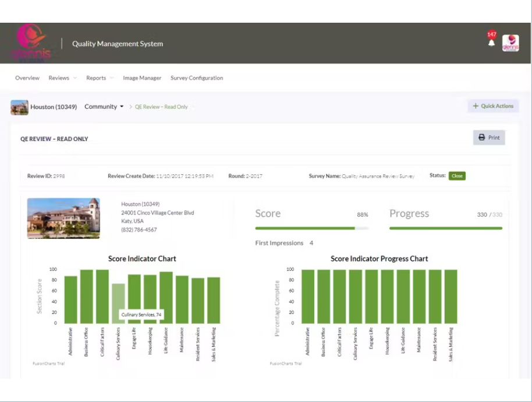Open Survey Configuration in the navigation
532x402 pixels.
(x=197, y=77)
